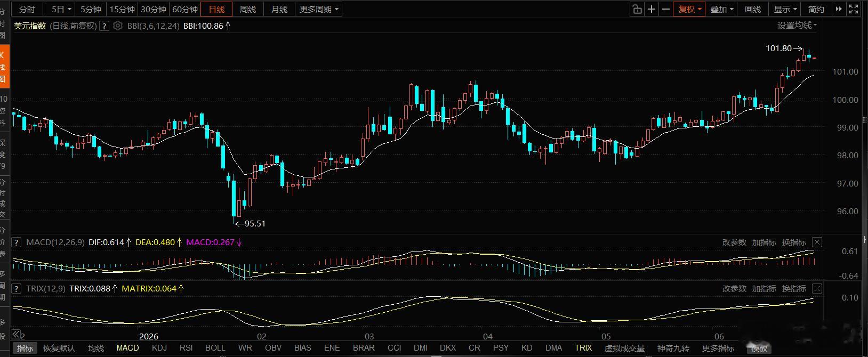Open the 叠加 overlay dropdown
Screen dimensions: 868x357
[x=722, y=9]
